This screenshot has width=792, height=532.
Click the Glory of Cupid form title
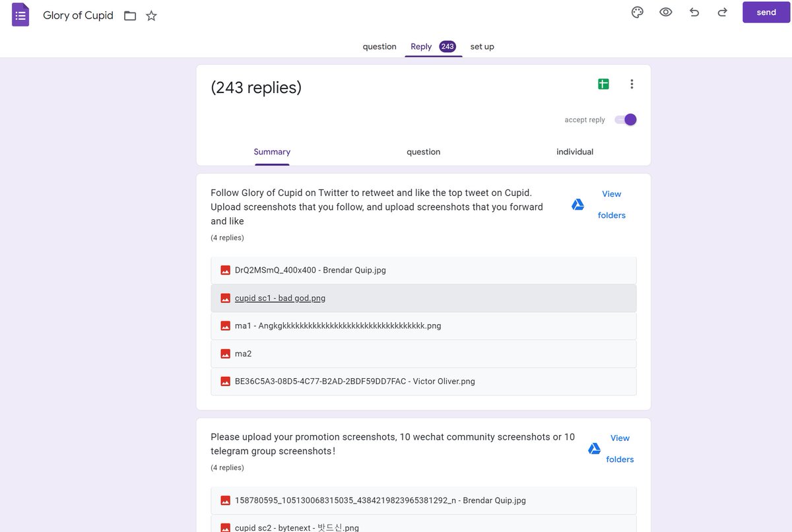point(78,15)
